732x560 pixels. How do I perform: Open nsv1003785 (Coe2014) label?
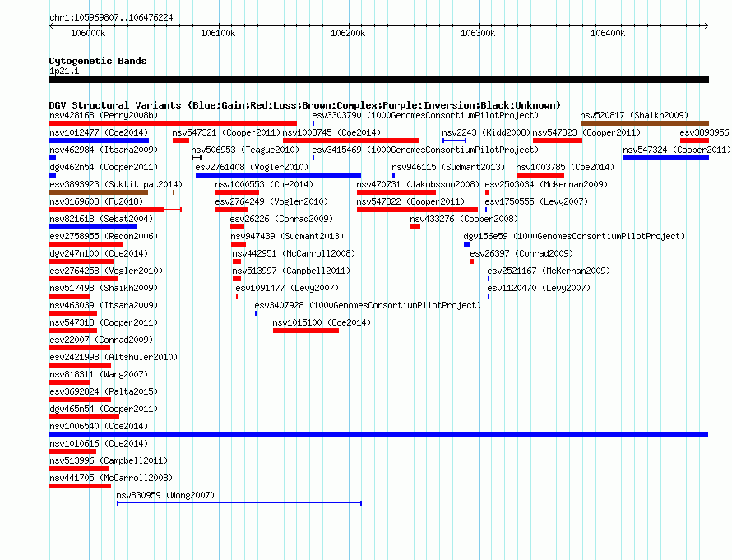[x=565, y=167]
